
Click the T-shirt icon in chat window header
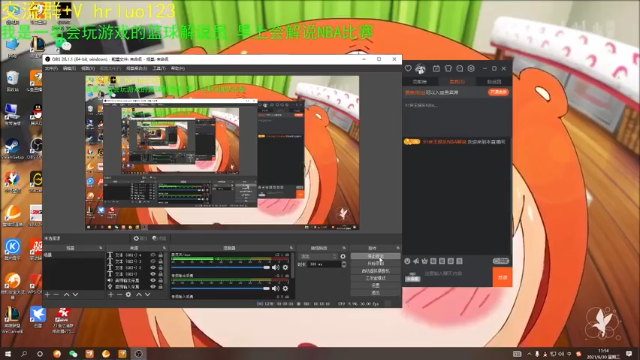tap(448, 69)
